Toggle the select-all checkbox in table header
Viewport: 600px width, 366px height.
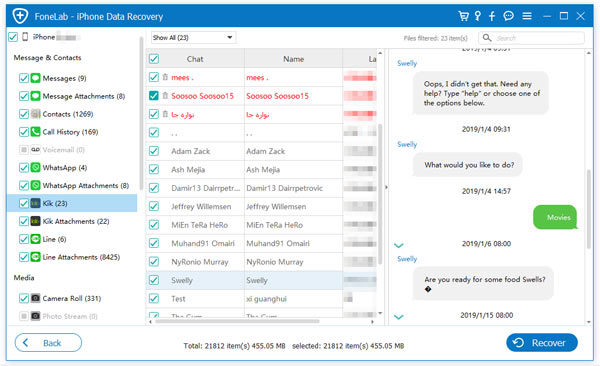(154, 59)
